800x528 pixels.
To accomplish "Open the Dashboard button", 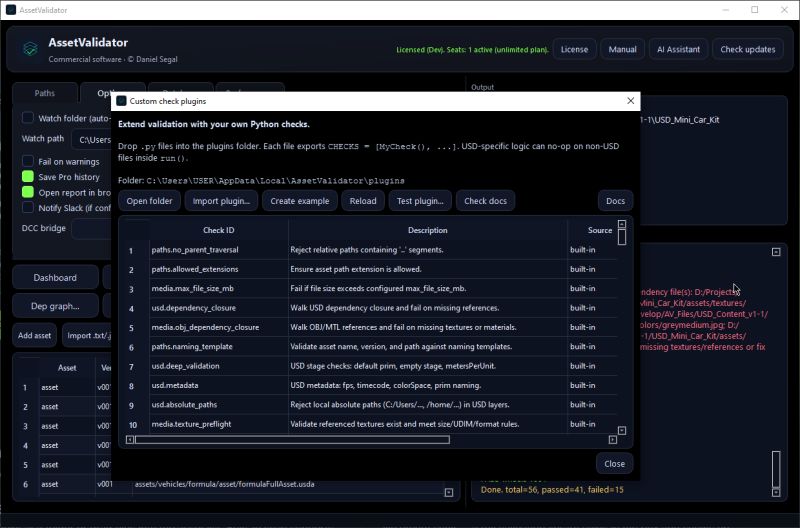I will click(x=55, y=278).
